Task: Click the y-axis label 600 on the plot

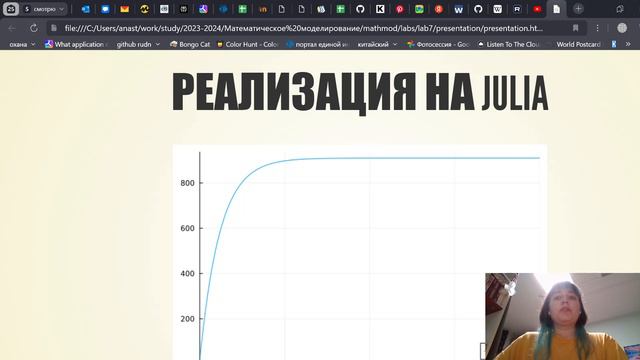Action: click(187, 229)
